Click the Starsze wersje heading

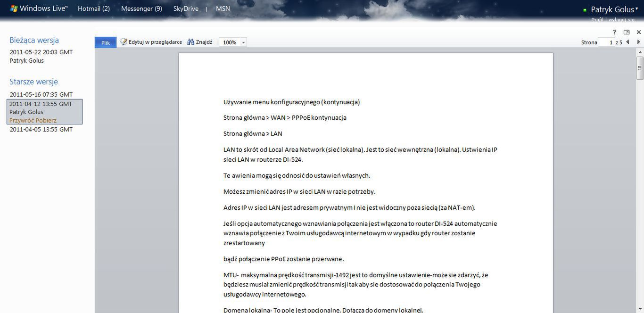point(33,82)
